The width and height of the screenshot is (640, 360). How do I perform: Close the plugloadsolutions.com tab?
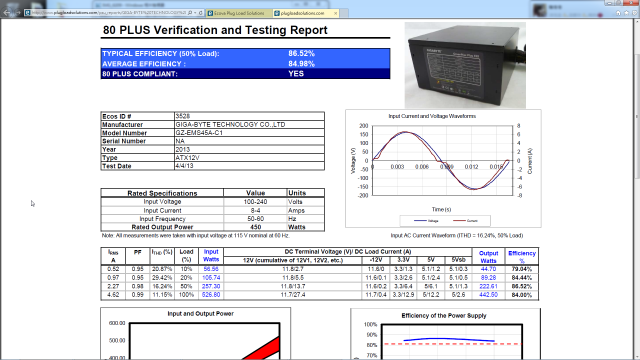click(x=336, y=13)
